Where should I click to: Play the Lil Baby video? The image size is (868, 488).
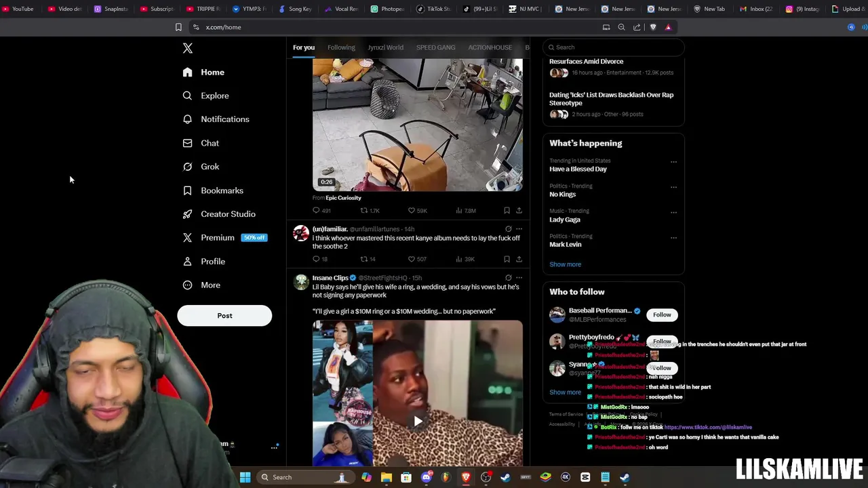[x=418, y=422]
